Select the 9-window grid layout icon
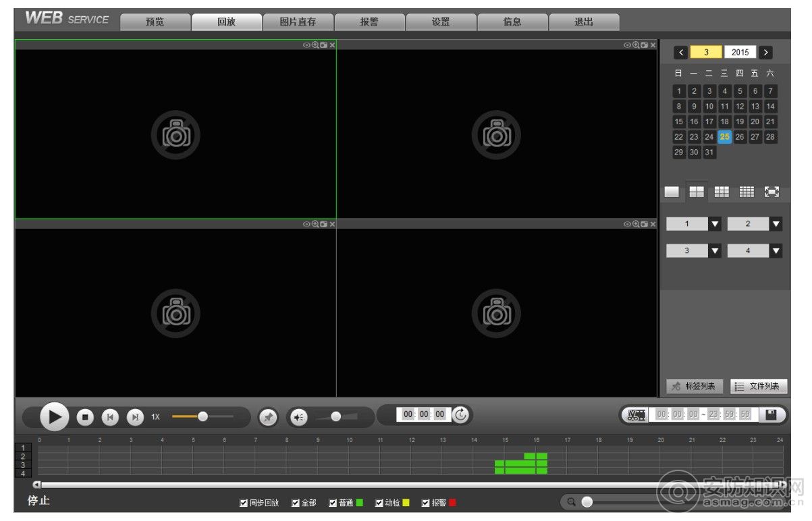This screenshot has height=521, width=812. point(722,192)
